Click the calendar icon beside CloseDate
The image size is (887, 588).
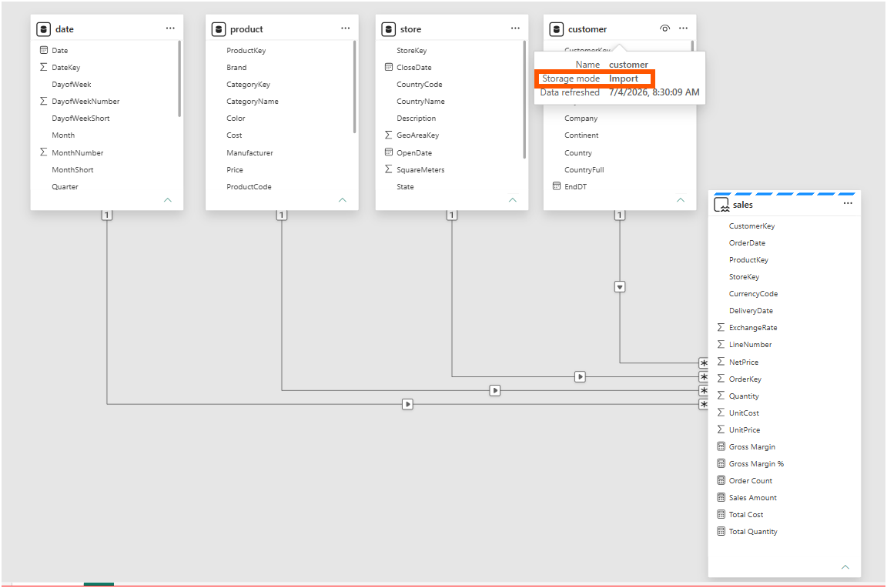(x=389, y=67)
